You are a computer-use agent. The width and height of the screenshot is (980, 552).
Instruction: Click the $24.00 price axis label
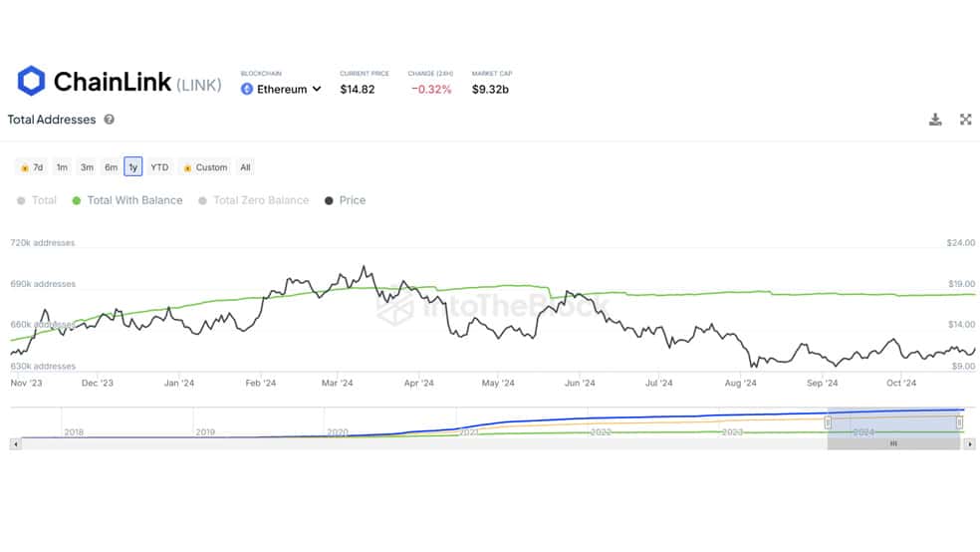961,242
